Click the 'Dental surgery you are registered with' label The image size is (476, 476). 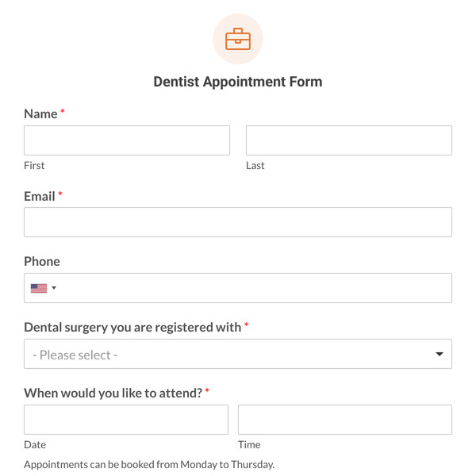(x=132, y=327)
